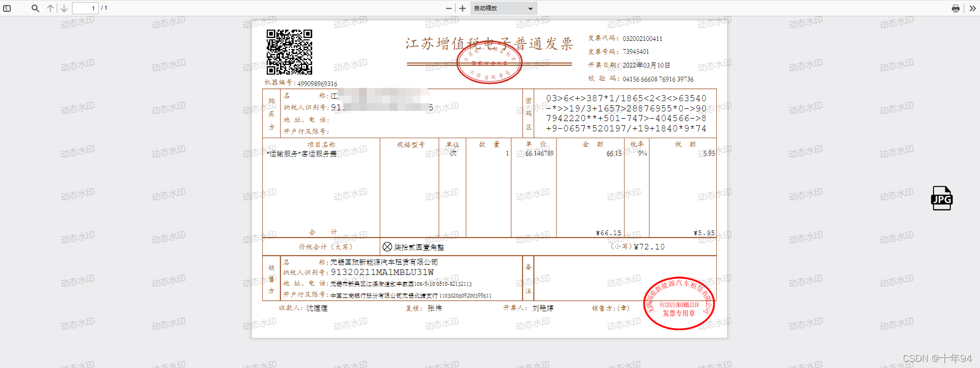
Task: Click the page number input field
Action: pyautogui.click(x=85, y=8)
